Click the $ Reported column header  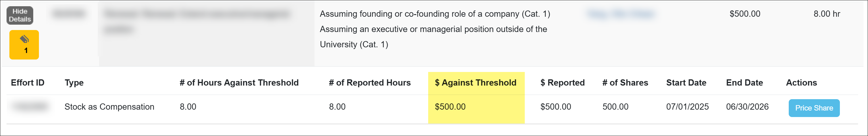(562, 83)
